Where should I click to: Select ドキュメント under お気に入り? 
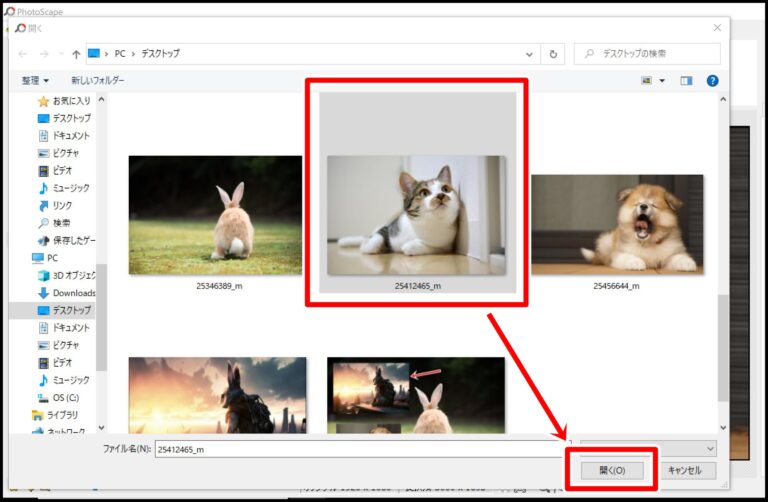click(64, 136)
